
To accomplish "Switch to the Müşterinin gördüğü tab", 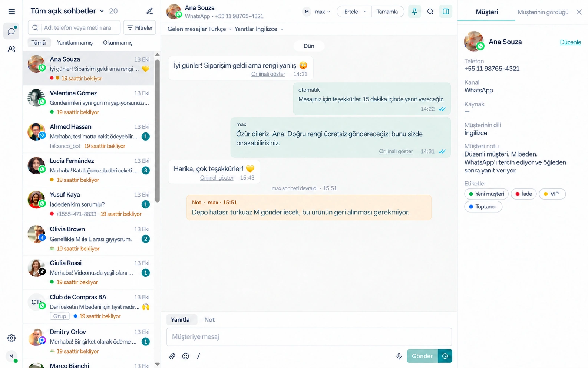I will coord(543,12).
